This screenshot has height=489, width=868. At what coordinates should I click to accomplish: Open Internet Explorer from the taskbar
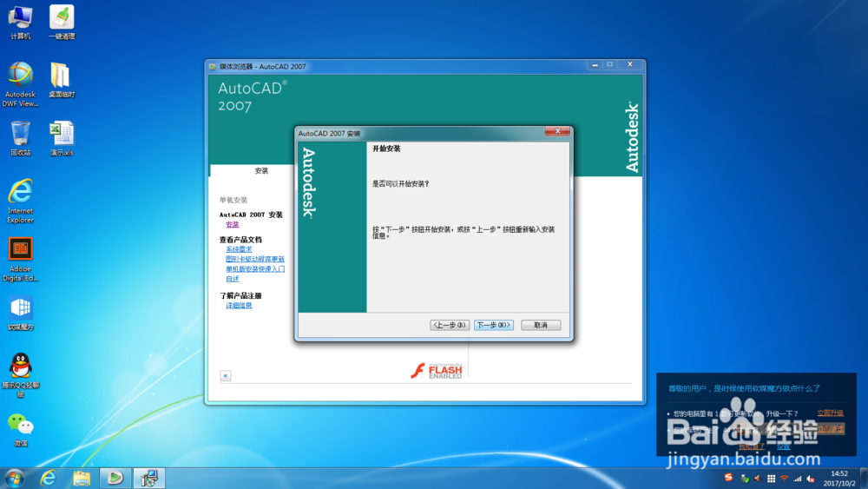(48, 478)
